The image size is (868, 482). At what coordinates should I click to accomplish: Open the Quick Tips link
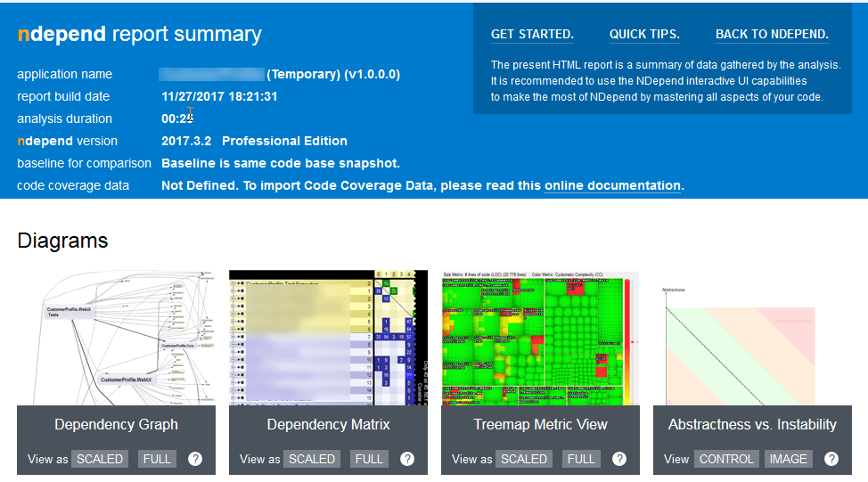point(644,35)
